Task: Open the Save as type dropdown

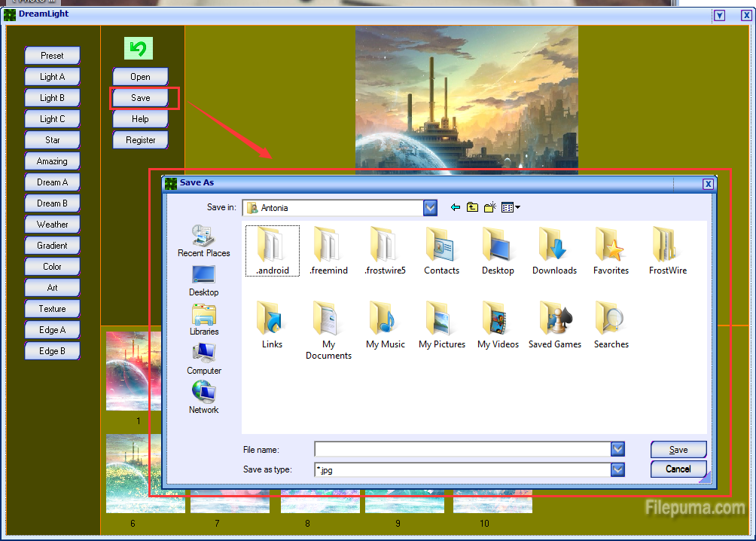Action: [x=617, y=469]
